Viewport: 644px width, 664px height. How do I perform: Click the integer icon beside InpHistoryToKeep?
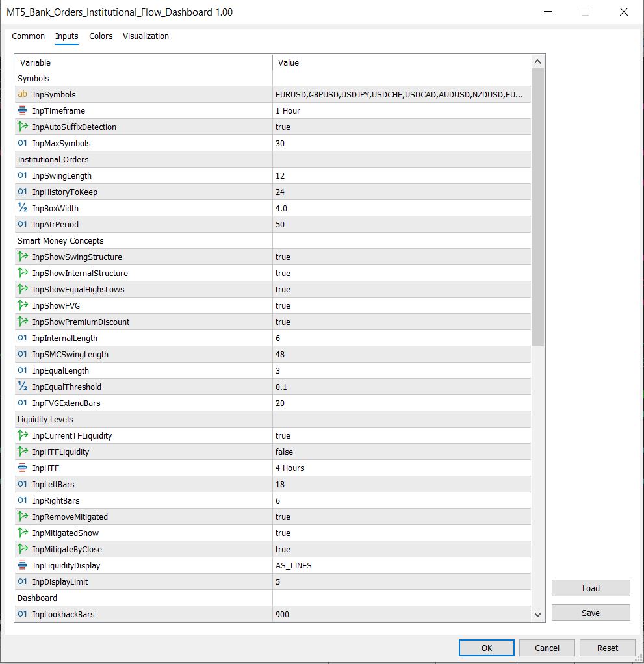coord(23,192)
